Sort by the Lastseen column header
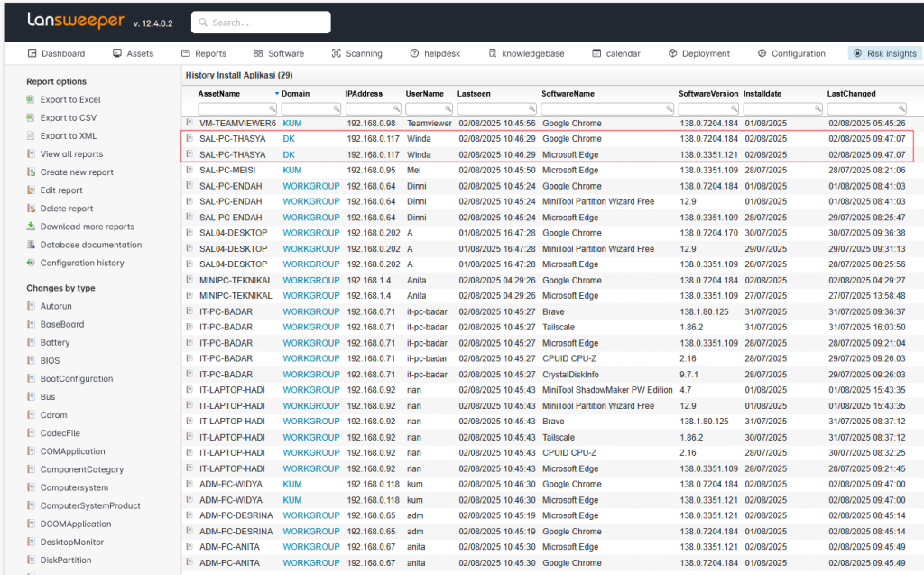Screen dimensions: 924x575 pyautogui.click(x=474, y=93)
